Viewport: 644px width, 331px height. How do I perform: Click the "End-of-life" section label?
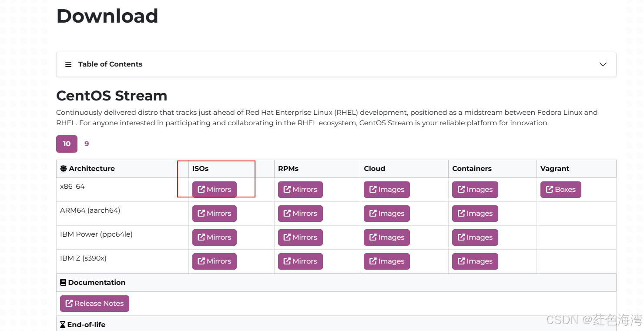pos(86,324)
